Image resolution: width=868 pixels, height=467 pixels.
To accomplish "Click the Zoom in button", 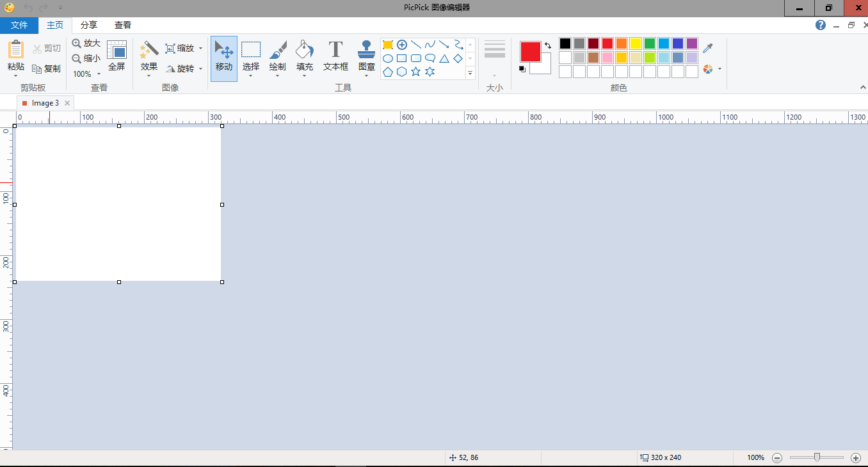I will click(86, 44).
